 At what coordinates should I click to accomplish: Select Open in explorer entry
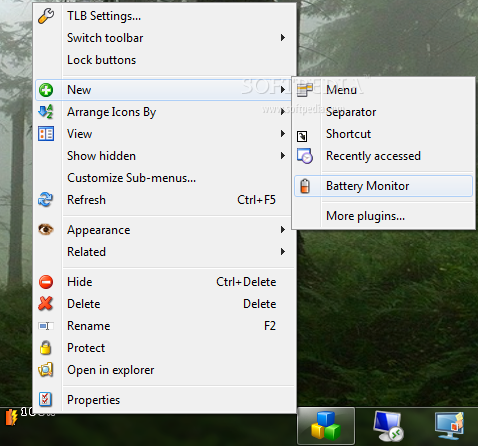165,370
